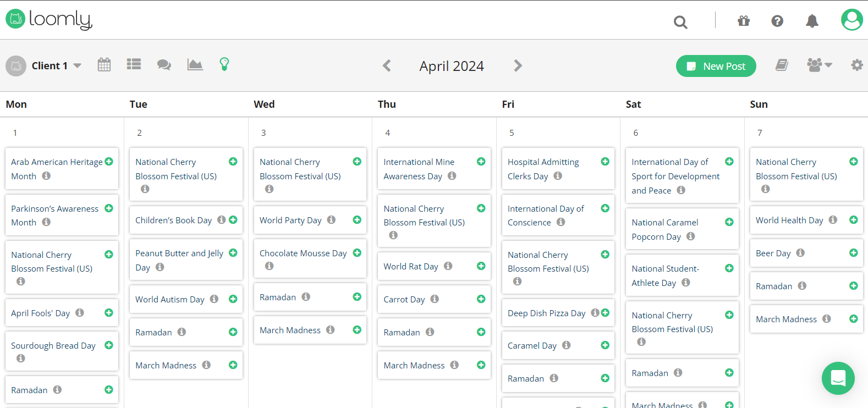Image resolution: width=868 pixels, height=408 pixels.
Task: Click the April 2024 month title
Action: (x=452, y=66)
